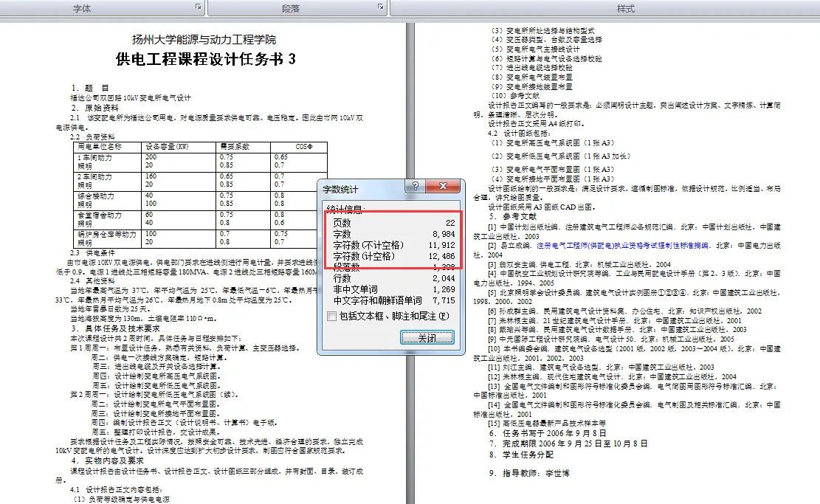Open the 字体 group dialog launcher icon
The height and width of the screenshot is (504, 820).
click(196, 6)
